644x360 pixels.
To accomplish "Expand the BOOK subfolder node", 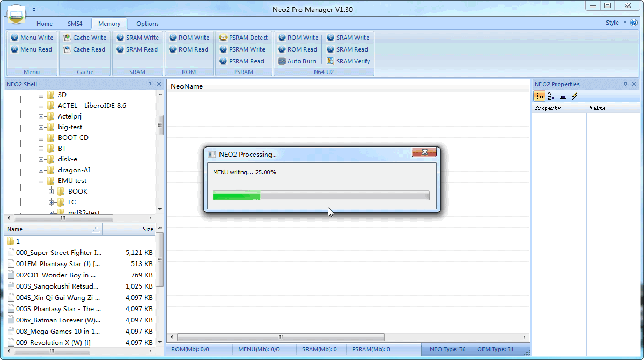I will 52,192.
